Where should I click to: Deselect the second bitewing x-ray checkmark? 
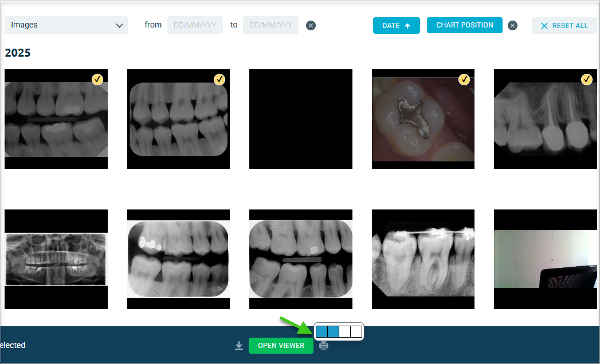click(219, 80)
